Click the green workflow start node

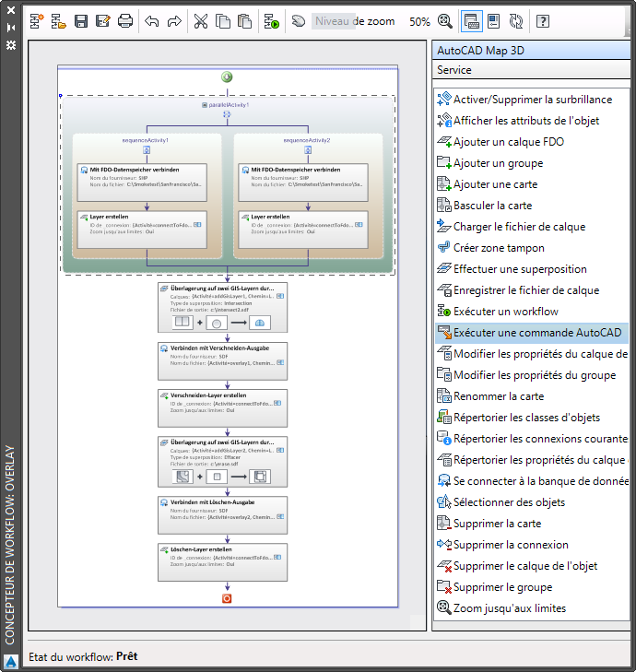point(227,77)
